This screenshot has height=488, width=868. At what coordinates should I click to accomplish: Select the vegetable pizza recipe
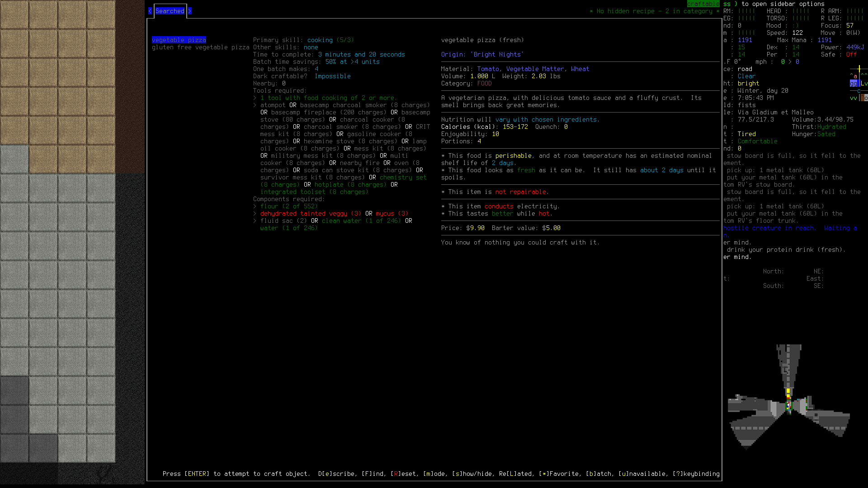click(x=179, y=40)
